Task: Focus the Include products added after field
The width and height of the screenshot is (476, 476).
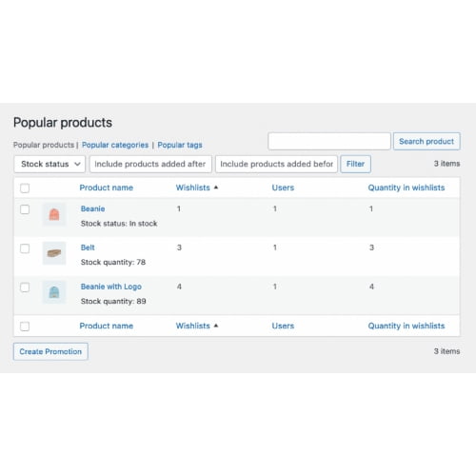Action: (x=150, y=164)
